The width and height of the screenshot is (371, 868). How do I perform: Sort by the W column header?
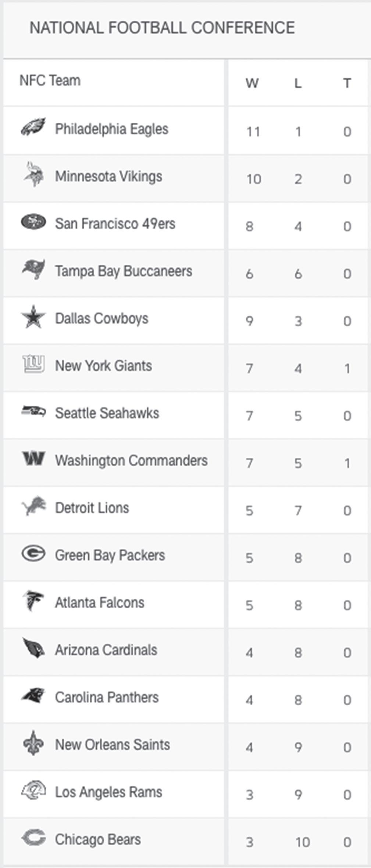coord(252,83)
